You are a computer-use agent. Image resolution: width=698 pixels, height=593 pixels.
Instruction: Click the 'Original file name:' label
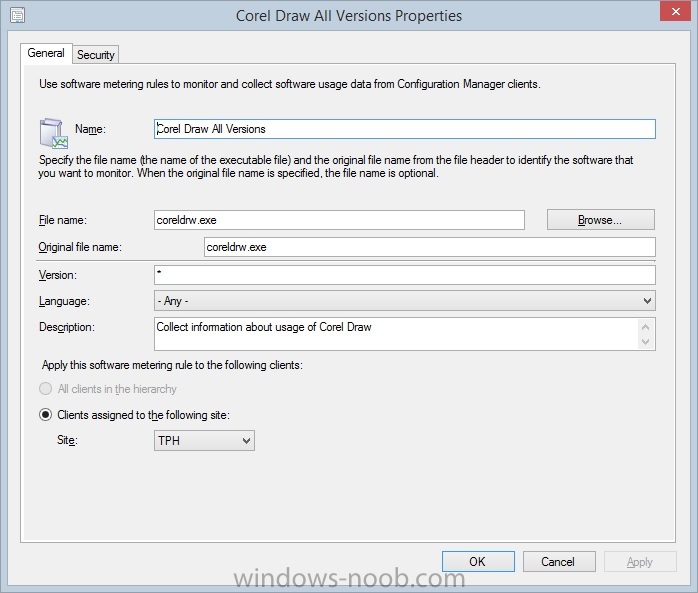[80, 247]
